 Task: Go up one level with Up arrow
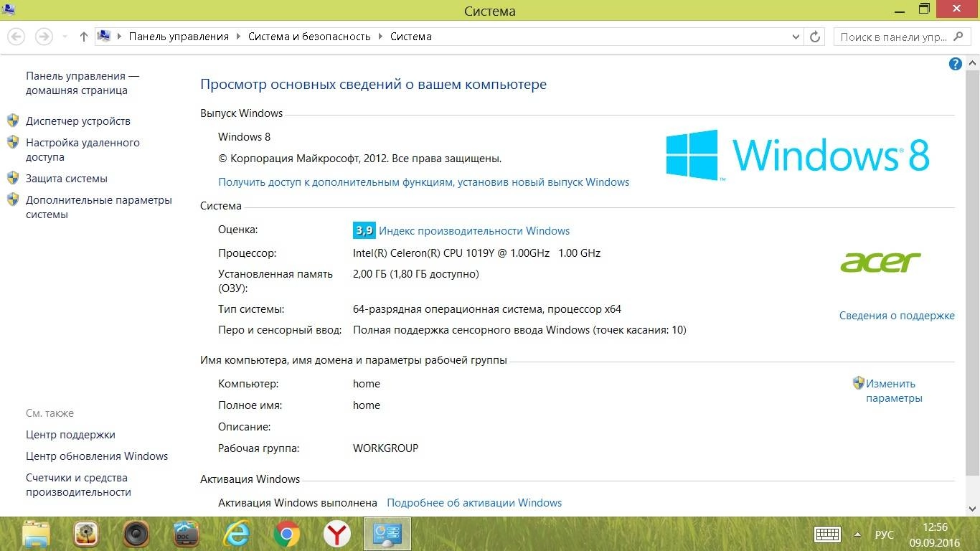coord(84,37)
